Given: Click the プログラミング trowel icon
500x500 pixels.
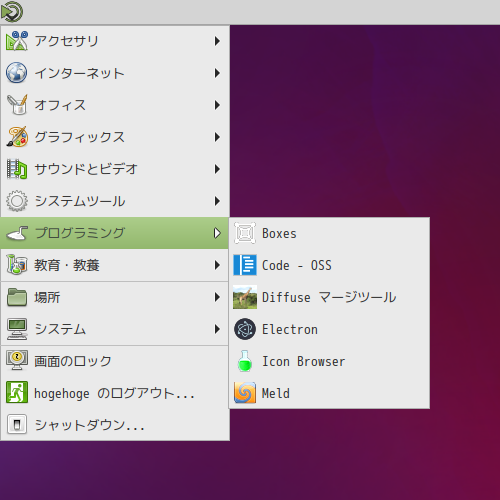Looking at the screenshot, I should [17, 233].
